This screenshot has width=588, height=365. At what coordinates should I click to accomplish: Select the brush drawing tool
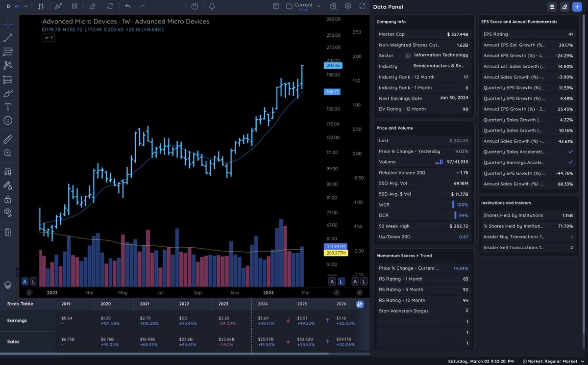pyautogui.click(x=8, y=93)
